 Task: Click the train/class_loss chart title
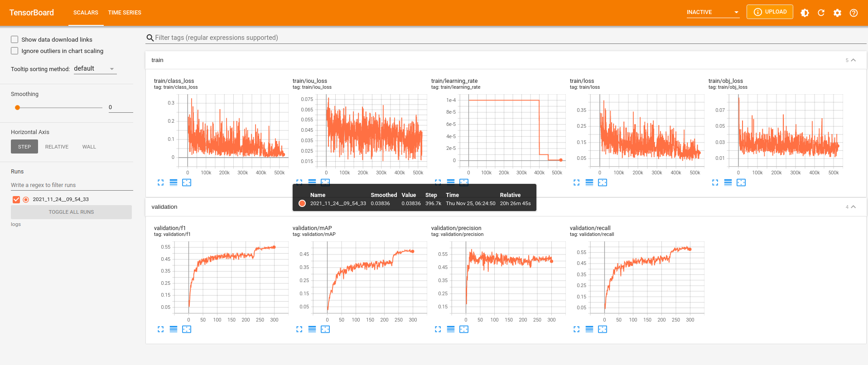(x=174, y=81)
